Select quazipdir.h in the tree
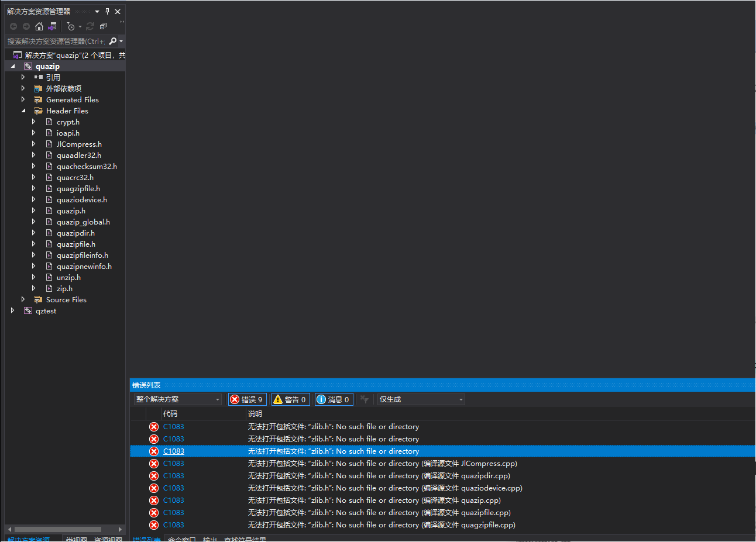The width and height of the screenshot is (756, 542). 75,233
